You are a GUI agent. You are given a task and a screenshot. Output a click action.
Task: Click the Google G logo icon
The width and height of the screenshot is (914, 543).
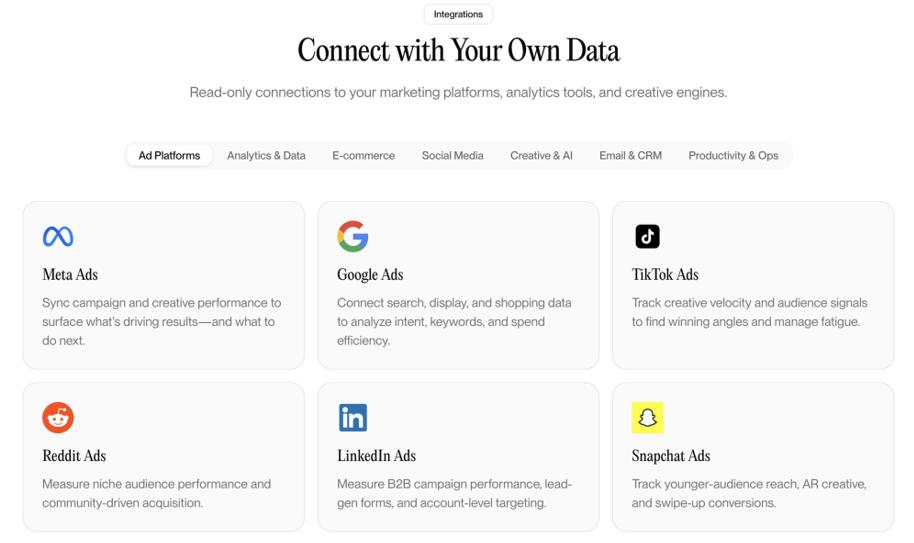(x=353, y=236)
